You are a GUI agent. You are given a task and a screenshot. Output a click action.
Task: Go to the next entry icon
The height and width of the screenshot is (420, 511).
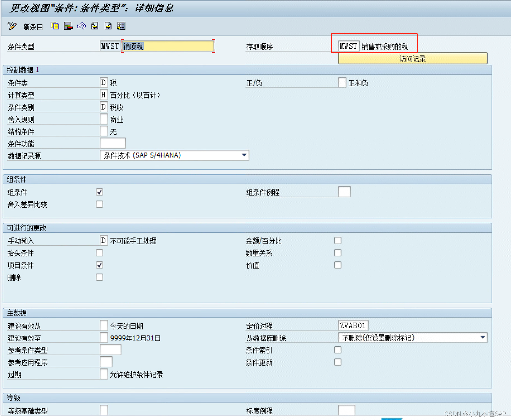click(x=108, y=26)
